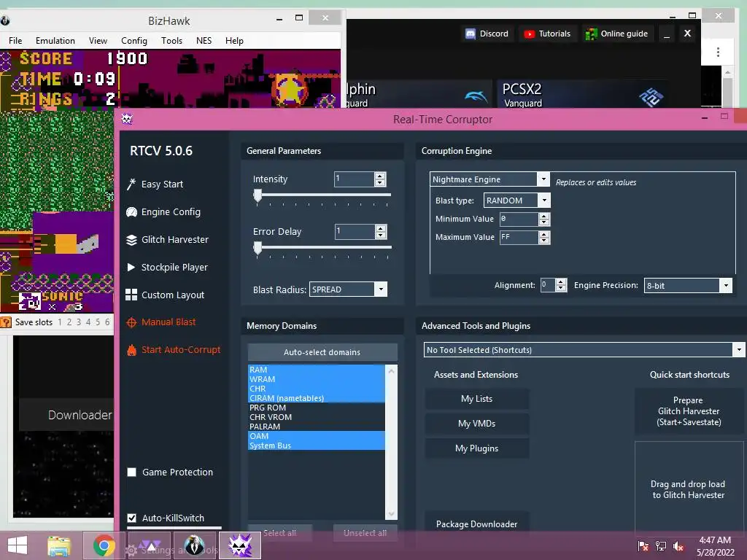Image resolution: width=747 pixels, height=560 pixels.
Task: Click the BizHawk taskbar icon
Action: point(194,545)
